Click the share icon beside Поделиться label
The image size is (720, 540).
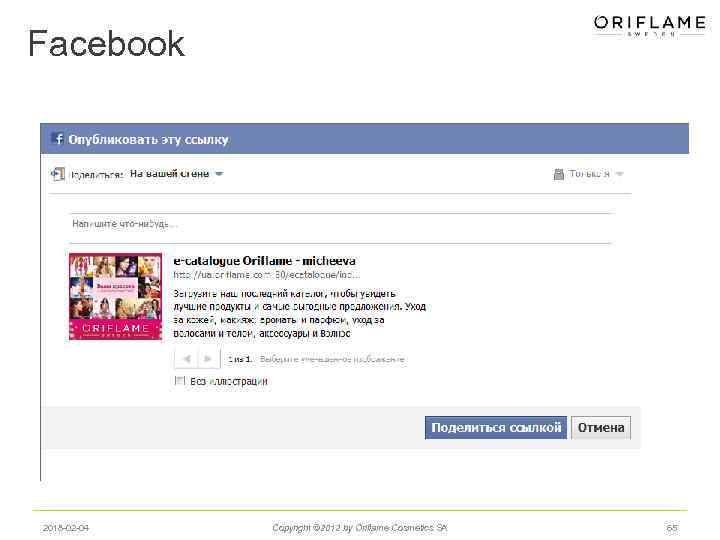pos(58,174)
